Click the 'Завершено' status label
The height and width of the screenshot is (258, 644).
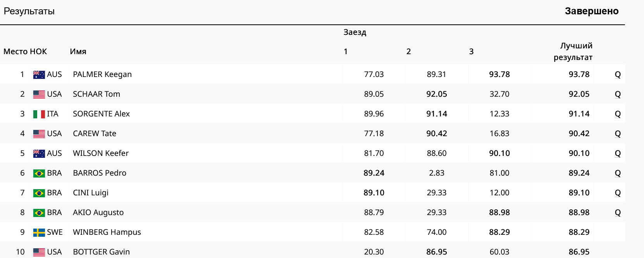(x=591, y=11)
